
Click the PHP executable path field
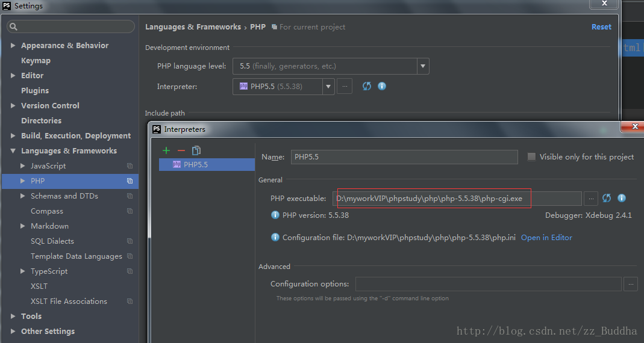click(x=457, y=199)
